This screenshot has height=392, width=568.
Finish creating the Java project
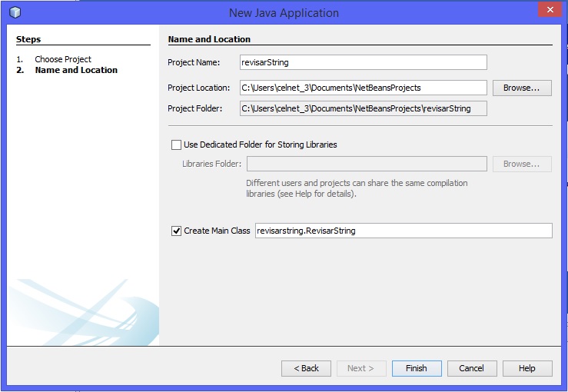[x=417, y=368]
